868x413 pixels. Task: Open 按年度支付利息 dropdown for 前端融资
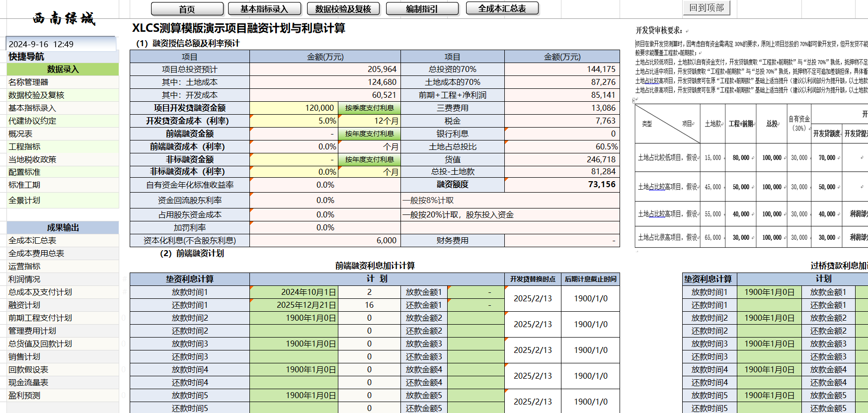pos(369,134)
